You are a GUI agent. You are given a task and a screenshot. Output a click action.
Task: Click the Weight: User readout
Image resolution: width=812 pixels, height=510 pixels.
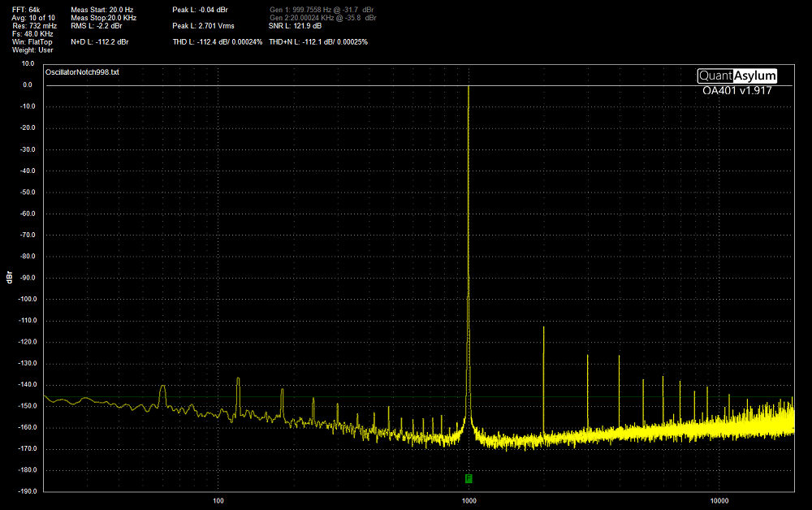pos(32,50)
